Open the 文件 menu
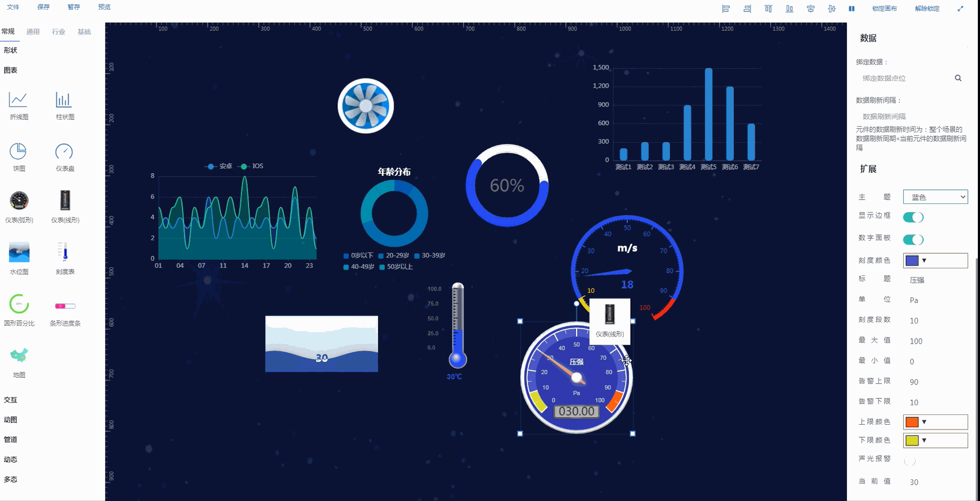The image size is (980, 501). (x=13, y=7)
